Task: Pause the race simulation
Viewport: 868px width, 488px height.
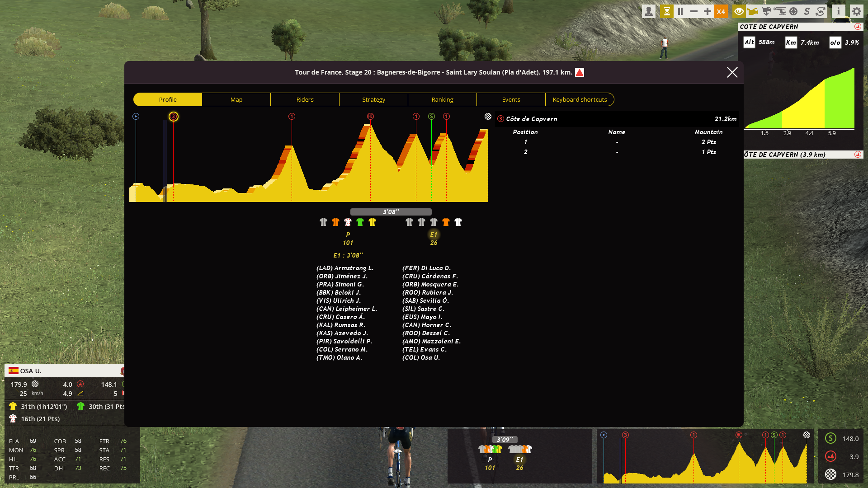Action: (680, 11)
